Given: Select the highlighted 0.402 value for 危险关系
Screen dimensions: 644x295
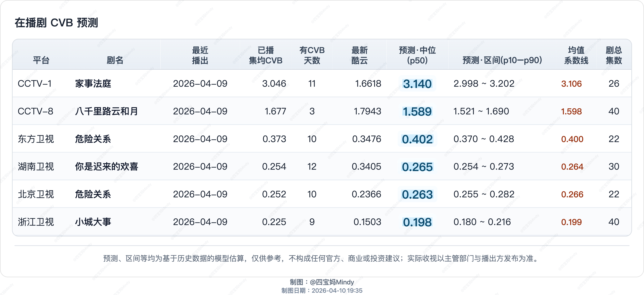Looking at the screenshot, I should (417, 139).
